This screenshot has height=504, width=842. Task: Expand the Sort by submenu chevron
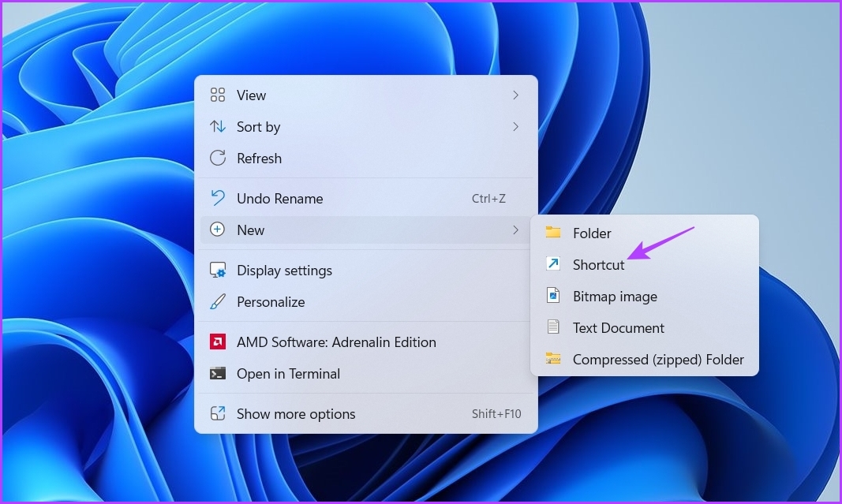(x=515, y=127)
